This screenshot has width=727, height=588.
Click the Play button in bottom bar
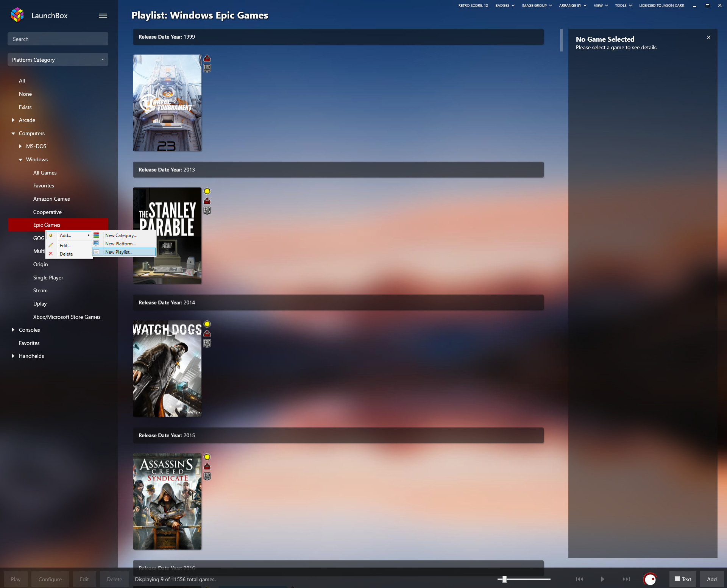click(16, 579)
